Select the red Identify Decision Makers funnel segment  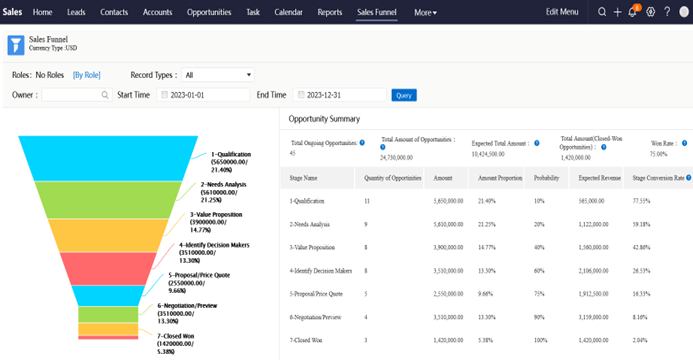click(108, 269)
